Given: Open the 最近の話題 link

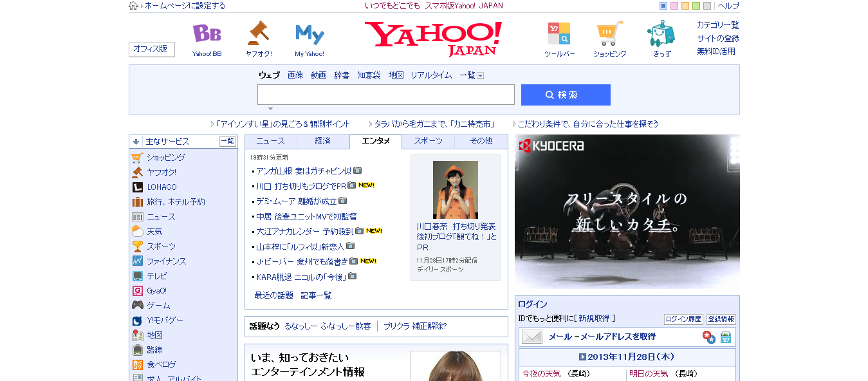Looking at the screenshot, I should click(x=274, y=295).
